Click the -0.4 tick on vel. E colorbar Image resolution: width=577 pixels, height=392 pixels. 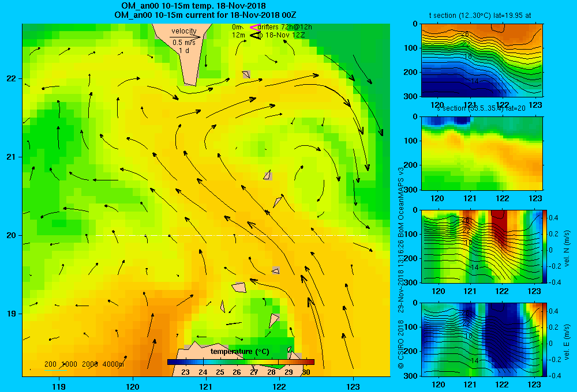[x=555, y=375]
